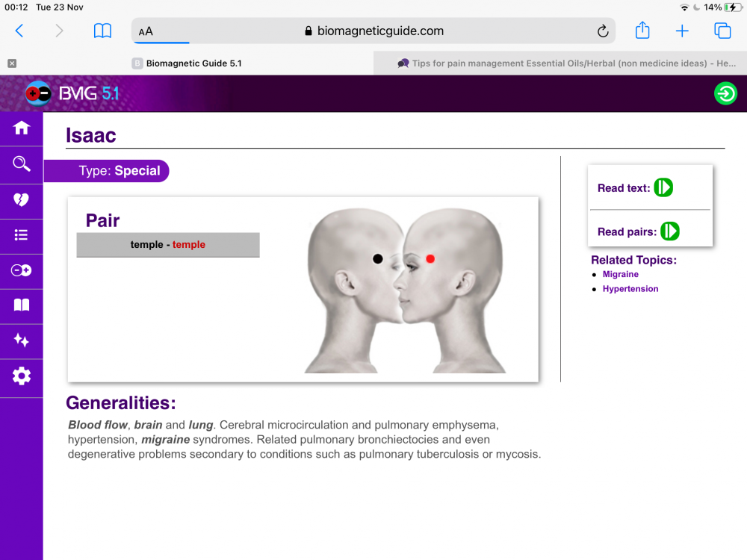Open the AA reader format menu
The height and width of the screenshot is (560, 747).
[x=146, y=31]
